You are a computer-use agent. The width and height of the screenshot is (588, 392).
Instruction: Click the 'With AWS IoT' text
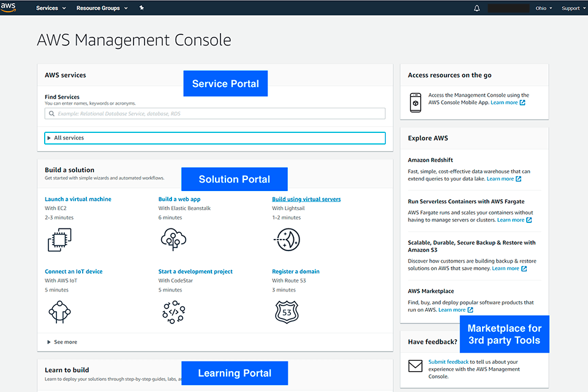[x=61, y=281]
